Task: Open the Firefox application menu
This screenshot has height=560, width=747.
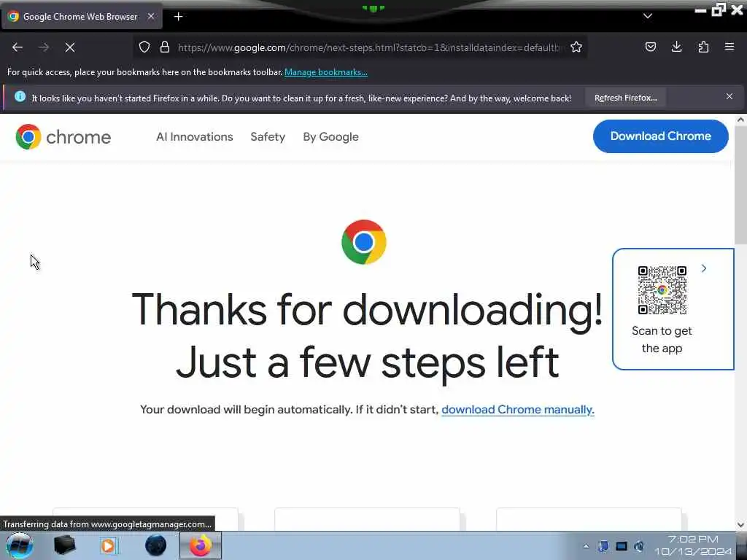Action: click(x=729, y=47)
